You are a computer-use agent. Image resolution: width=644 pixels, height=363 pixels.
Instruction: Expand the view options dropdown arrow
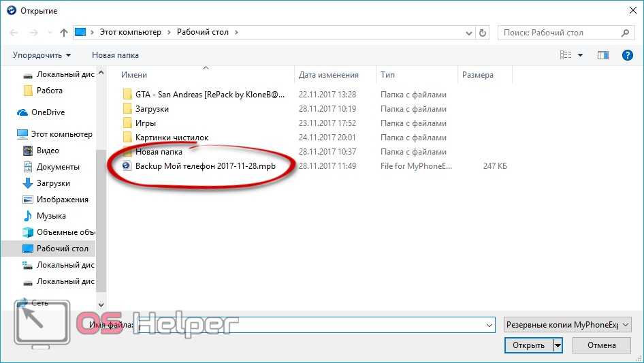pos(580,55)
